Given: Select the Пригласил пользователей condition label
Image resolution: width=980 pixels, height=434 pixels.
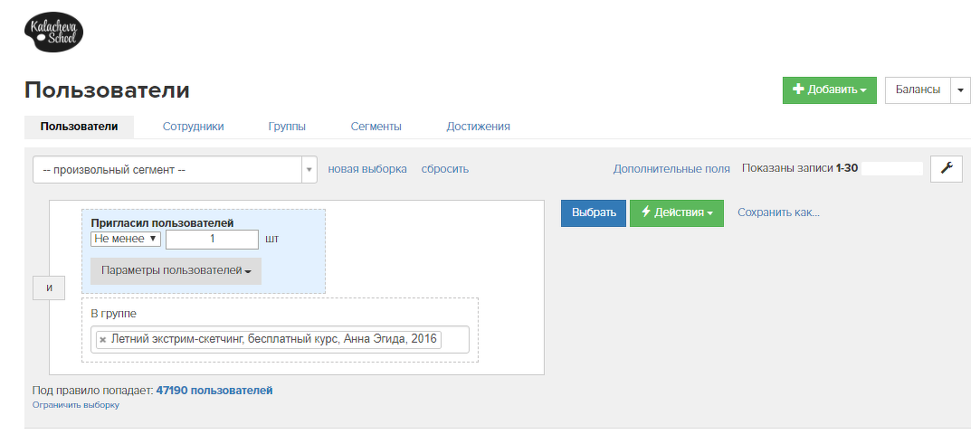Looking at the screenshot, I should coord(163,222).
